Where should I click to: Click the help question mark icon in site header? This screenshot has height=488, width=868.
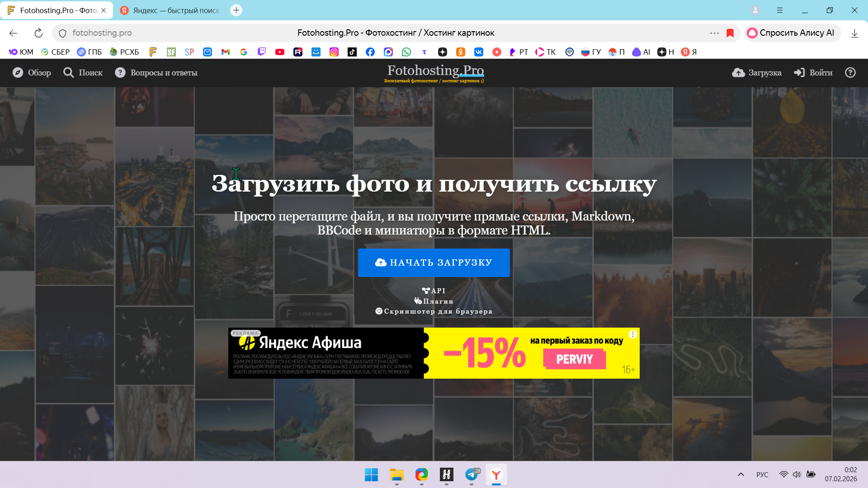tap(850, 73)
